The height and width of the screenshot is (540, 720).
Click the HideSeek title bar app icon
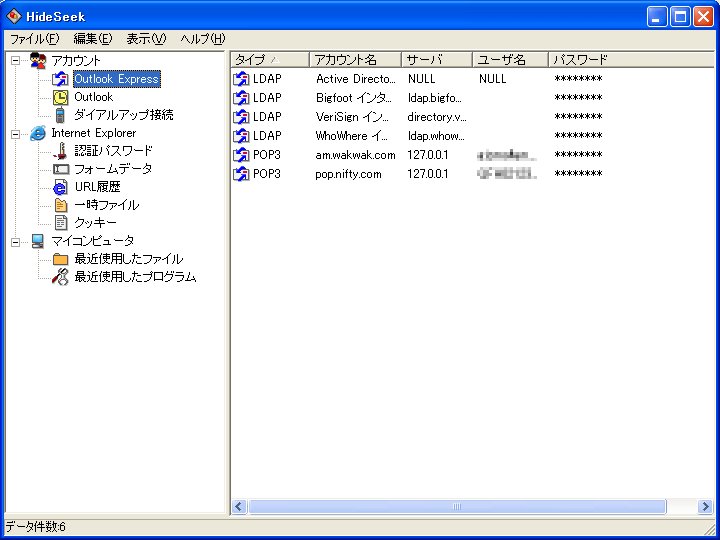(x=14, y=17)
